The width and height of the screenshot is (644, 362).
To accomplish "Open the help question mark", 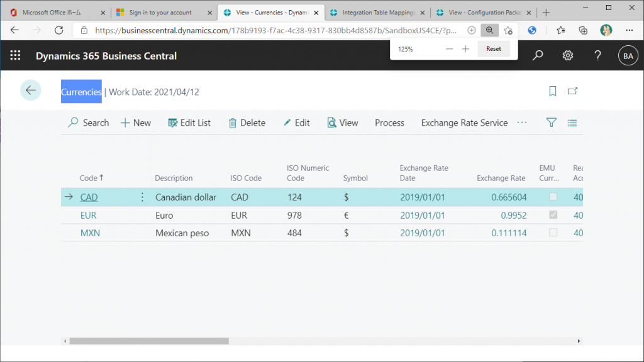I will (597, 55).
